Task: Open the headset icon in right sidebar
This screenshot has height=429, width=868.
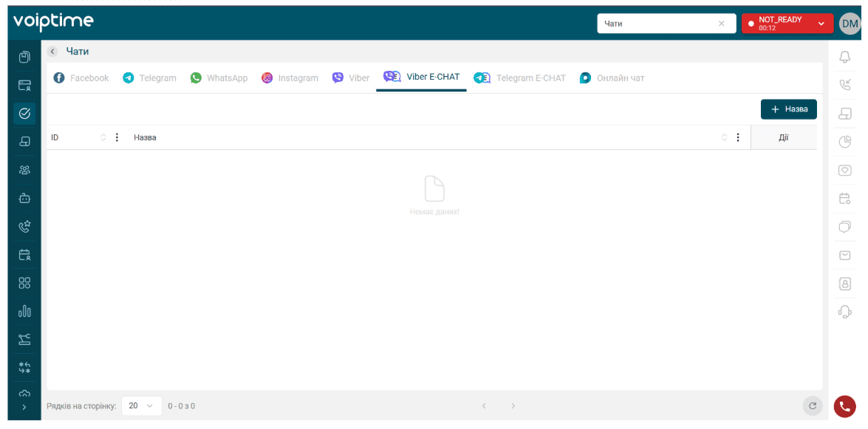Action: click(x=845, y=312)
